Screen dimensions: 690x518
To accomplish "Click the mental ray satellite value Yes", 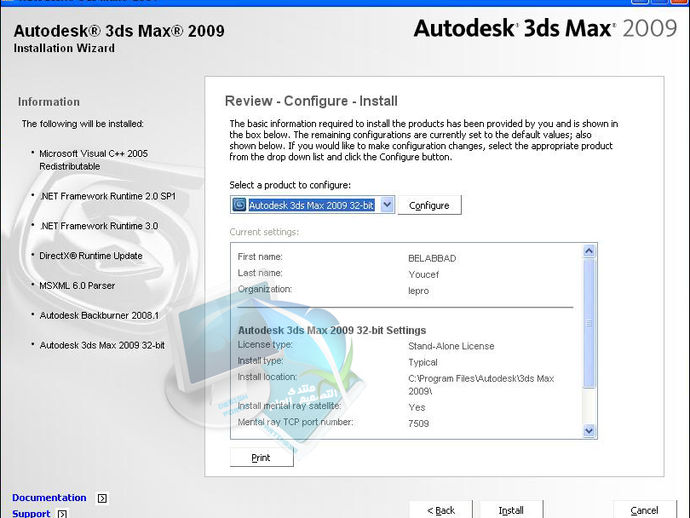I will (416, 408).
